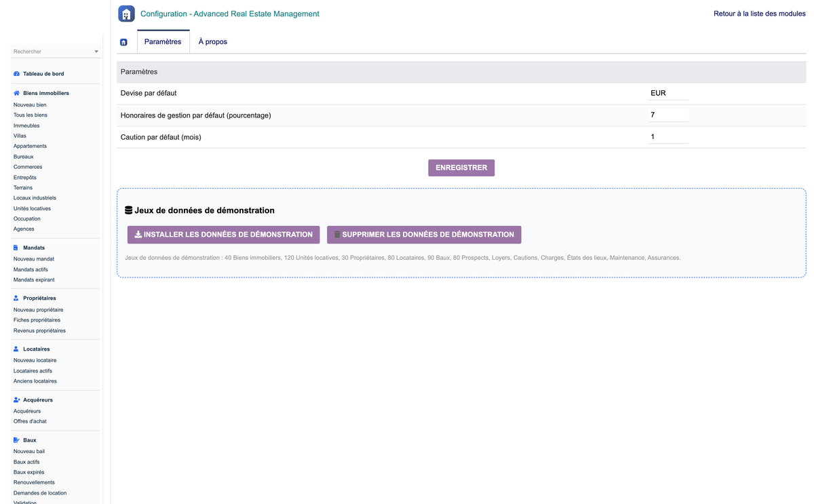Open the Baux menu header

click(x=30, y=440)
